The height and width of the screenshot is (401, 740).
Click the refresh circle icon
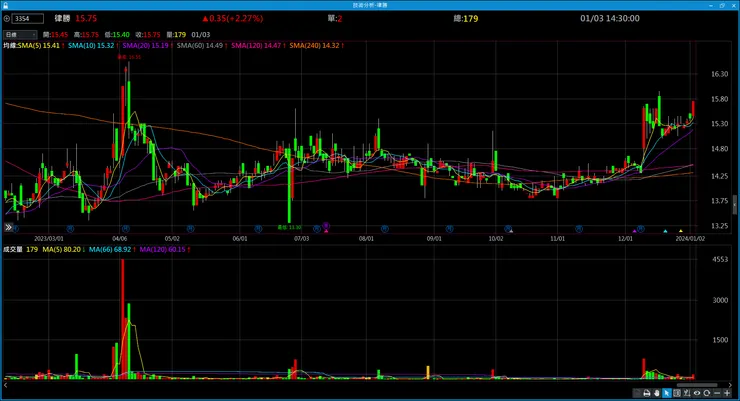[706, 393]
